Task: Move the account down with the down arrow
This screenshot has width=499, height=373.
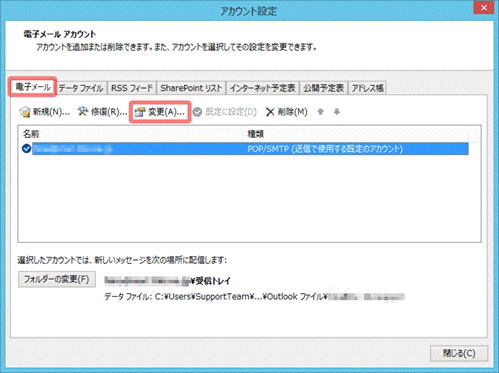Action: 337,112
